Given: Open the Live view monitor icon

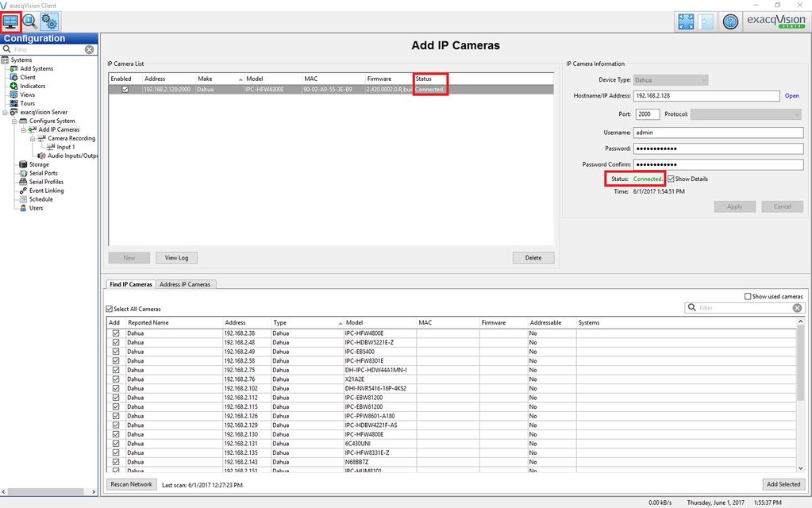Looking at the screenshot, I should coord(11,21).
